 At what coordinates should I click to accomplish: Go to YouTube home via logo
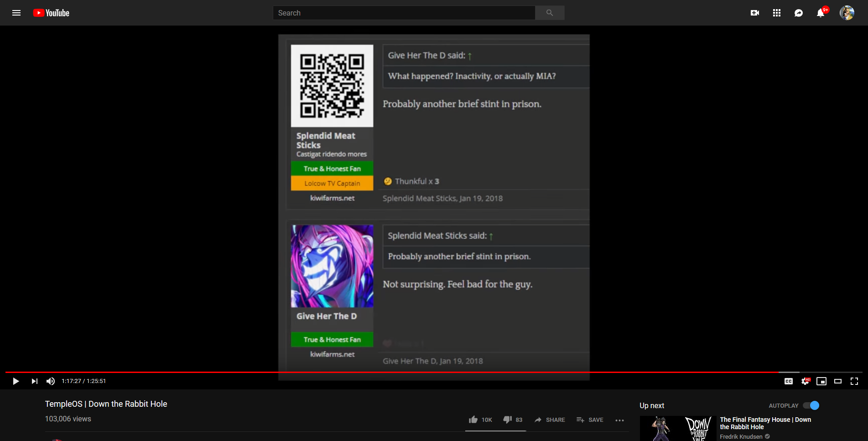(51, 13)
